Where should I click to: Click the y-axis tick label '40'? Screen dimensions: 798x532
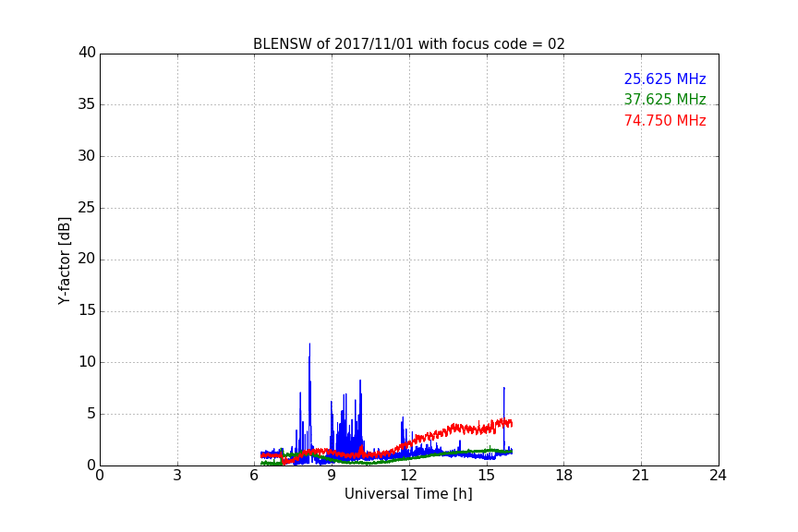[x=87, y=53]
